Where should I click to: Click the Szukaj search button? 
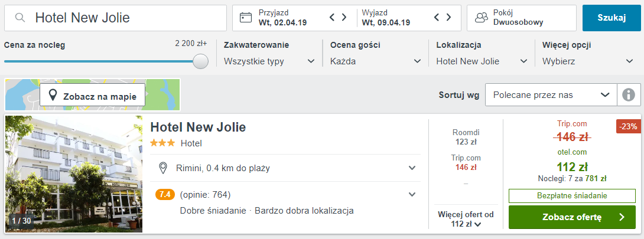612,18
